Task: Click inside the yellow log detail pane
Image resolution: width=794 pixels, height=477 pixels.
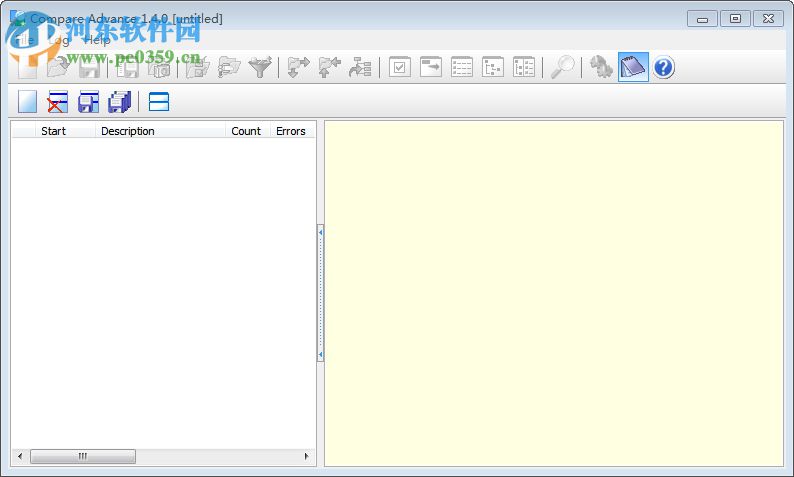Action: pyautogui.click(x=554, y=293)
